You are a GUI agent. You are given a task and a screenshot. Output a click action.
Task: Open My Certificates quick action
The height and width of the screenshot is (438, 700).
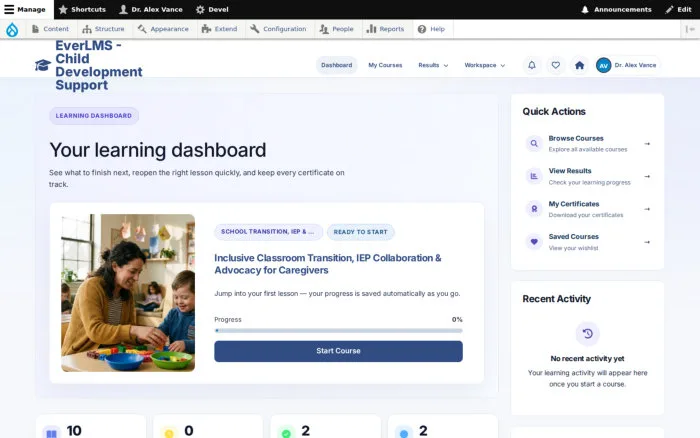click(x=588, y=209)
